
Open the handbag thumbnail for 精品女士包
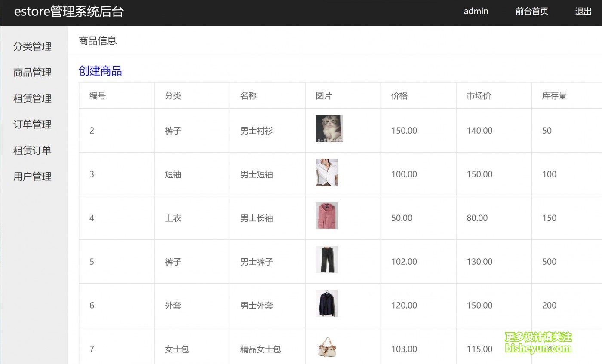pyautogui.click(x=326, y=347)
